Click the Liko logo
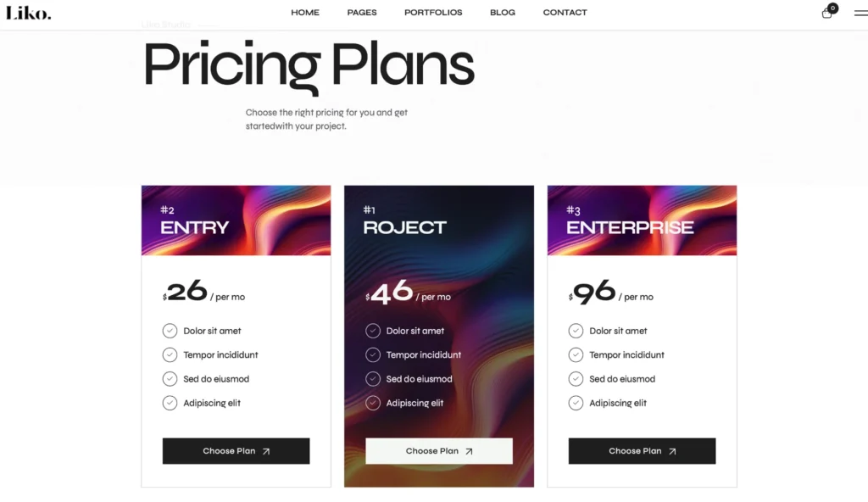Image resolution: width=868 pixels, height=502 pixels. pyautogui.click(x=28, y=13)
